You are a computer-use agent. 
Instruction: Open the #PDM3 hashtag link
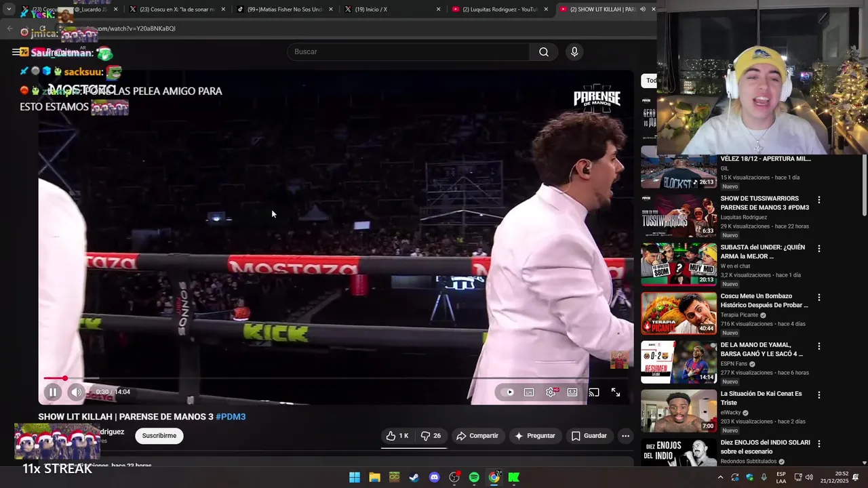[x=231, y=417]
